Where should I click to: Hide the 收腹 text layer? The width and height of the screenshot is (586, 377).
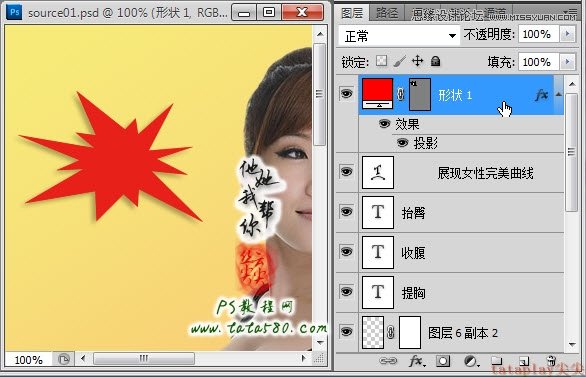tap(346, 251)
